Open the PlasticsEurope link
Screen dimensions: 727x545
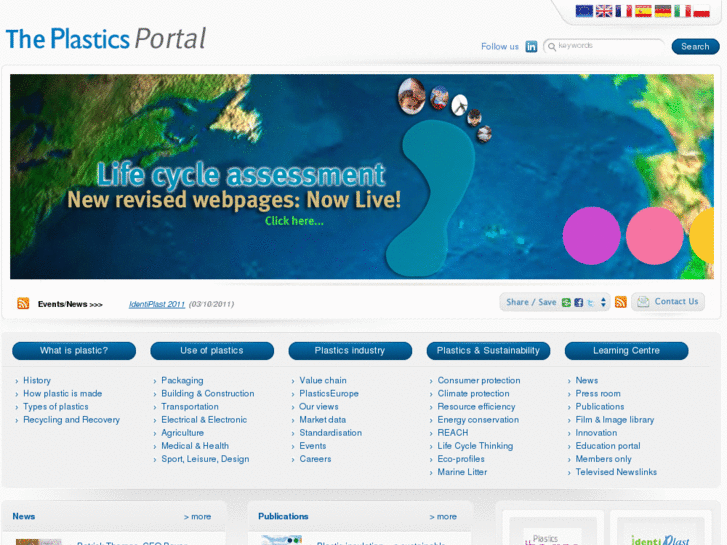coord(329,393)
